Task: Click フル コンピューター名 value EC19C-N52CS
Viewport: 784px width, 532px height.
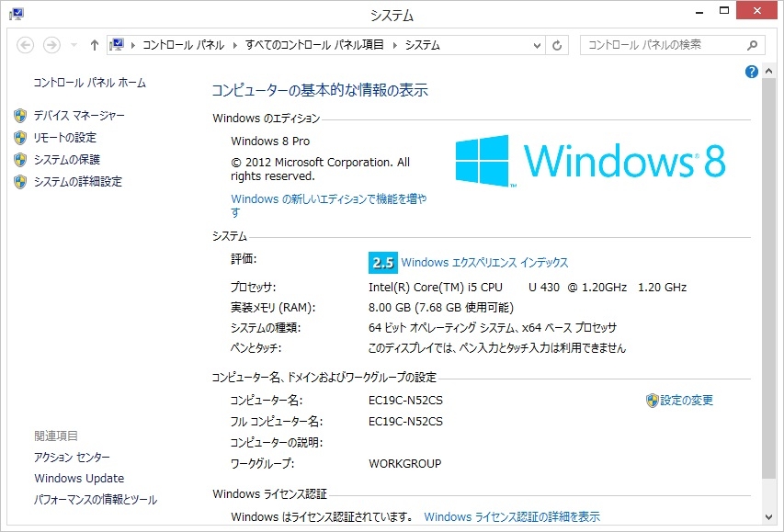Action: pos(405,422)
